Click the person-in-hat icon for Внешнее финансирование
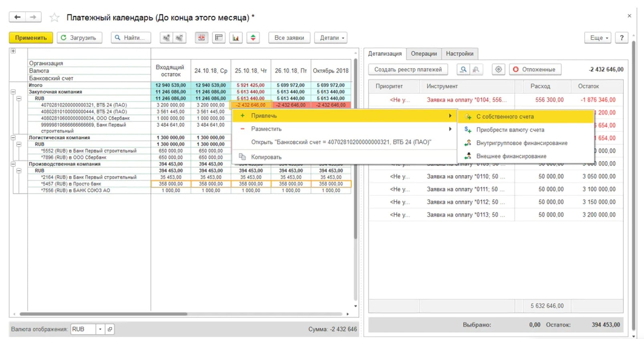 point(468,156)
